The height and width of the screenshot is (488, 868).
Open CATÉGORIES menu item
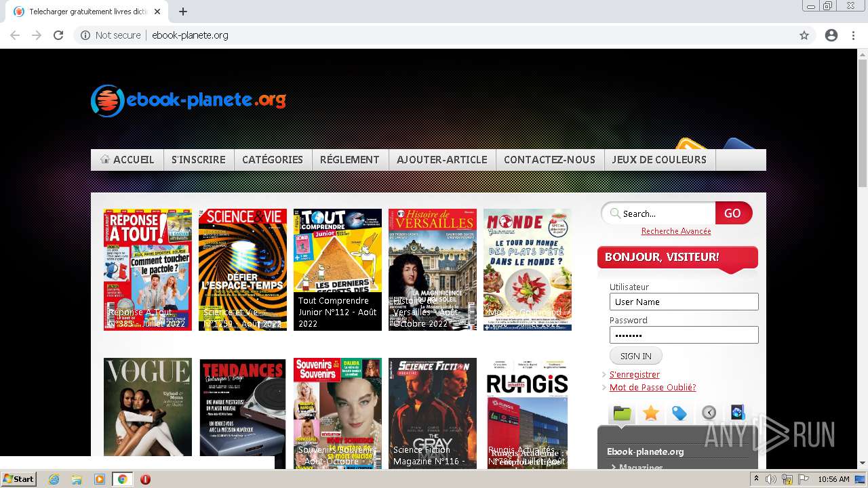click(x=273, y=160)
